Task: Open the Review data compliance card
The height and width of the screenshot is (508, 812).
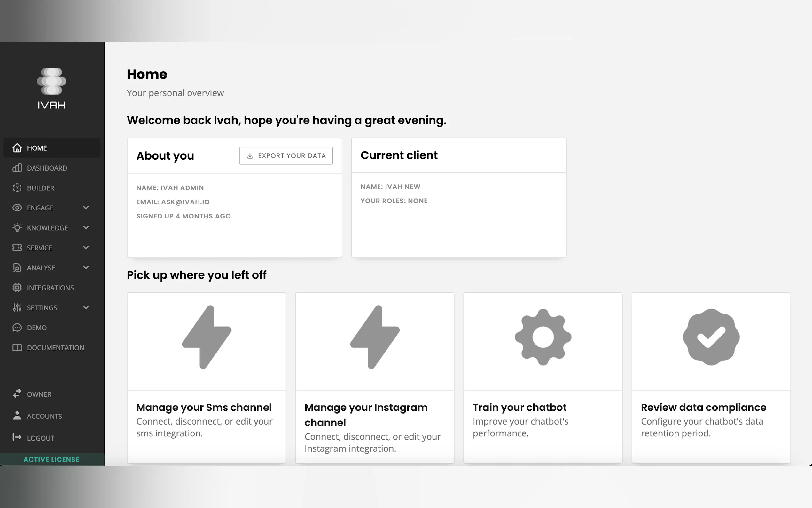Action: [x=711, y=377]
